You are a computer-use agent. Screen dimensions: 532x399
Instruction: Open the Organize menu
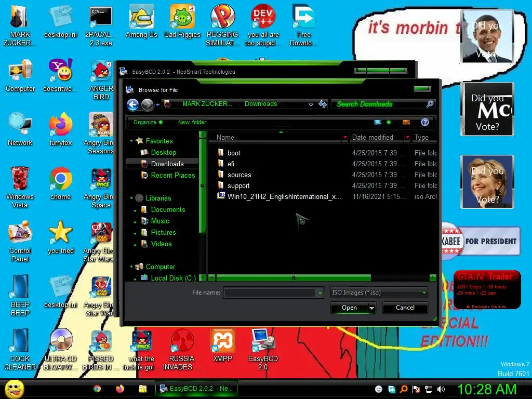pos(148,122)
